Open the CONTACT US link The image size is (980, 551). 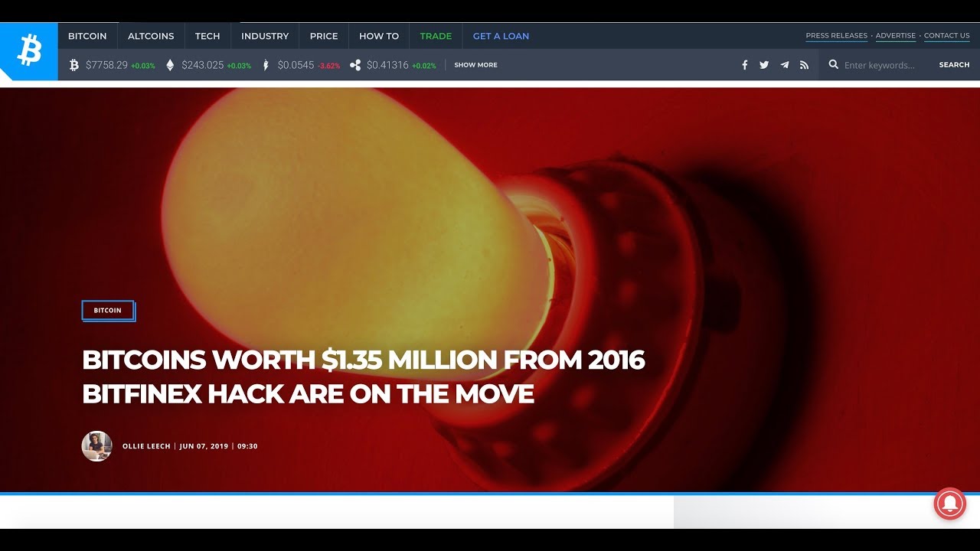tap(947, 36)
